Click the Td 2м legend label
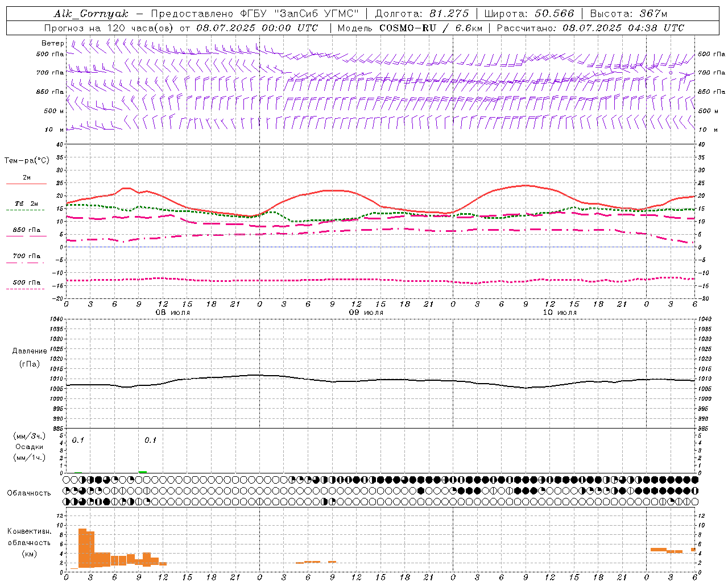Viewport: 728px width, 582px height. 26,203
